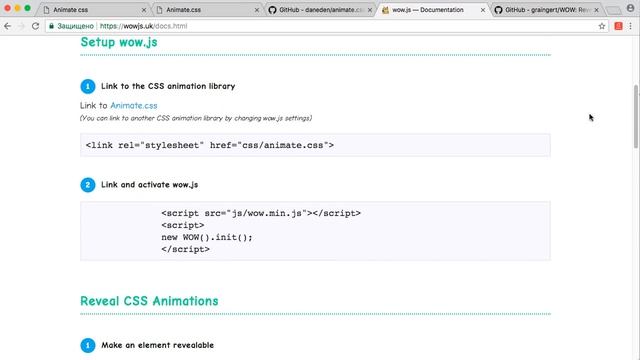The width and height of the screenshot is (640, 360).
Task: Click the Link and activate wow.js title
Action: (x=149, y=184)
